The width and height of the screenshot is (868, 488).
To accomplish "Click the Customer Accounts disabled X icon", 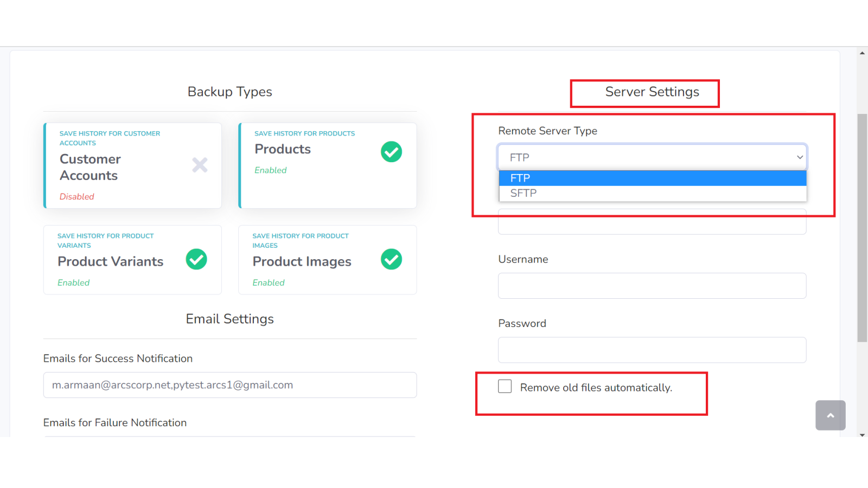I will pos(200,165).
